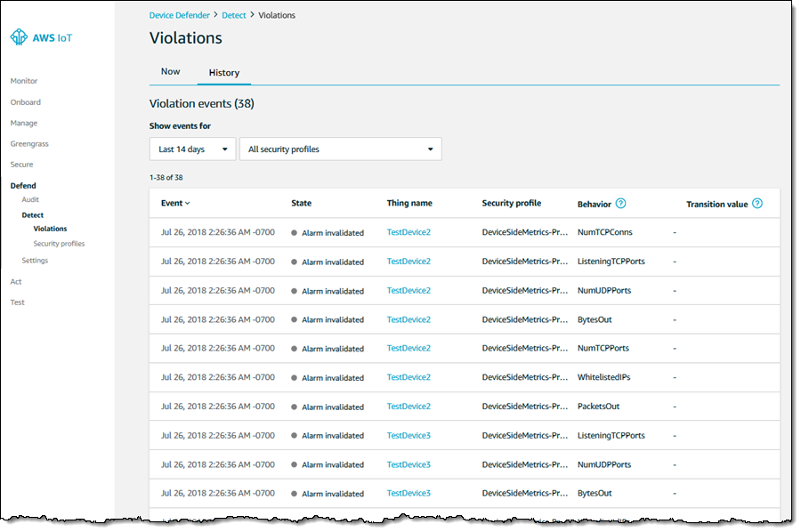Open Monitor in the sidebar

(x=24, y=81)
